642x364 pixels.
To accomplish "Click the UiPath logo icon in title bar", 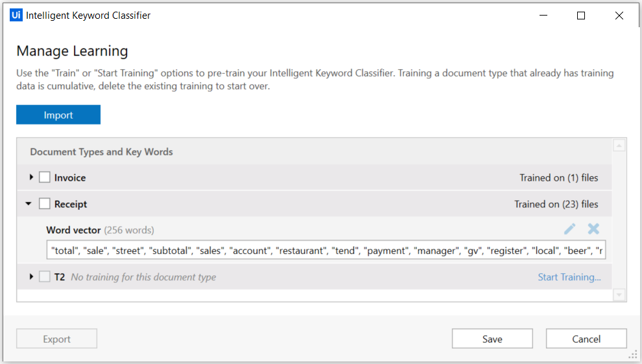I will point(16,15).
